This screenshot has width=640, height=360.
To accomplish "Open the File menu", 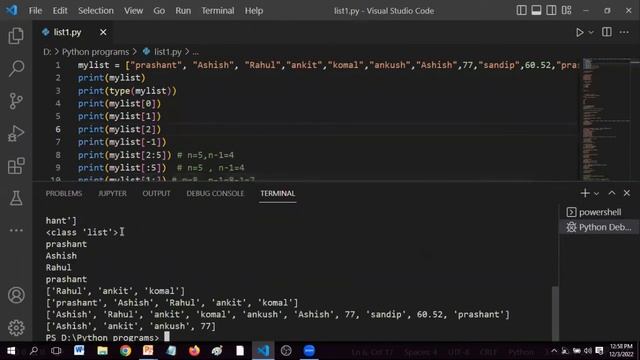I will 35,11.
